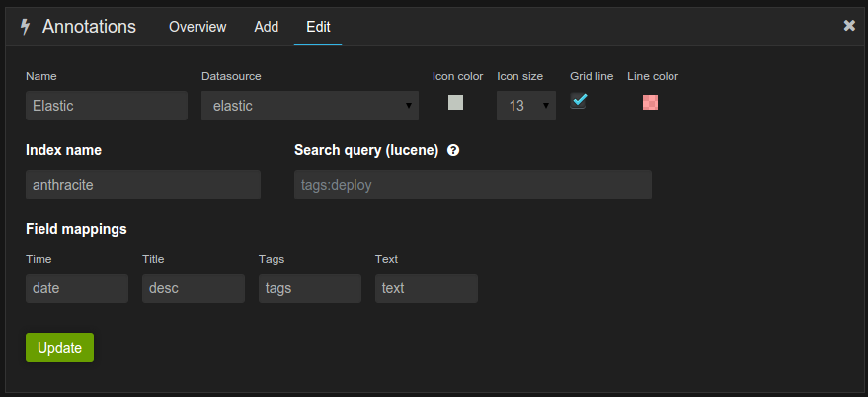This screenshot has width=868, height=397.
Task: Click the Update button
Action: coord(59,348)
